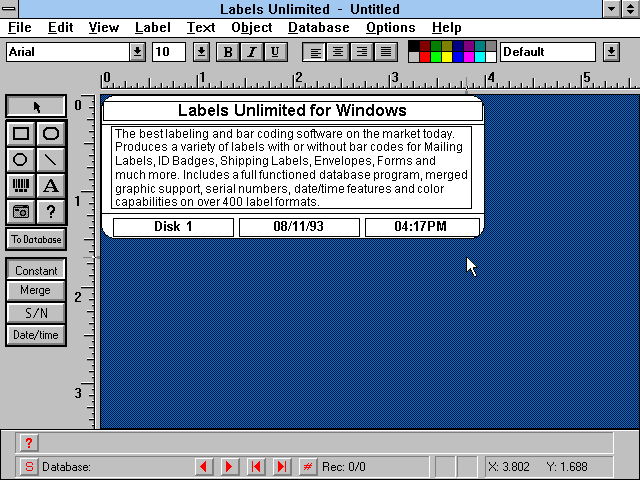Select the Date/time field button
This screenshot has width=640, height=480.
[36, 335]
